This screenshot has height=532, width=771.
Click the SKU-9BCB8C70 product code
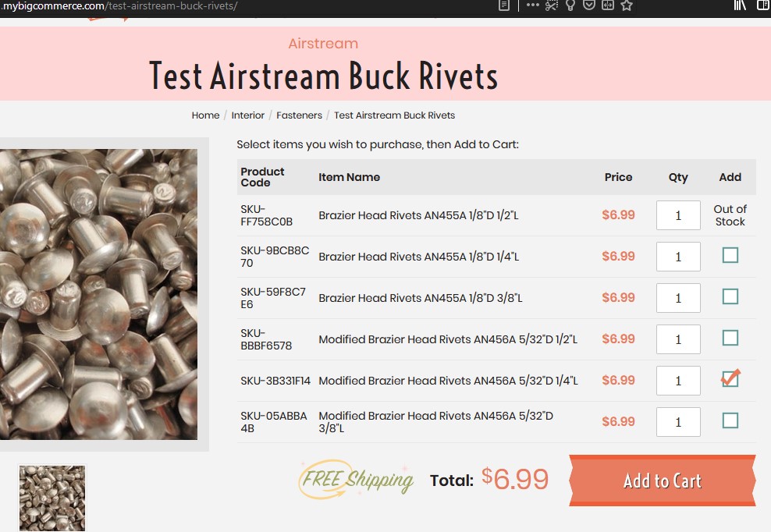(x=275, y=257)
